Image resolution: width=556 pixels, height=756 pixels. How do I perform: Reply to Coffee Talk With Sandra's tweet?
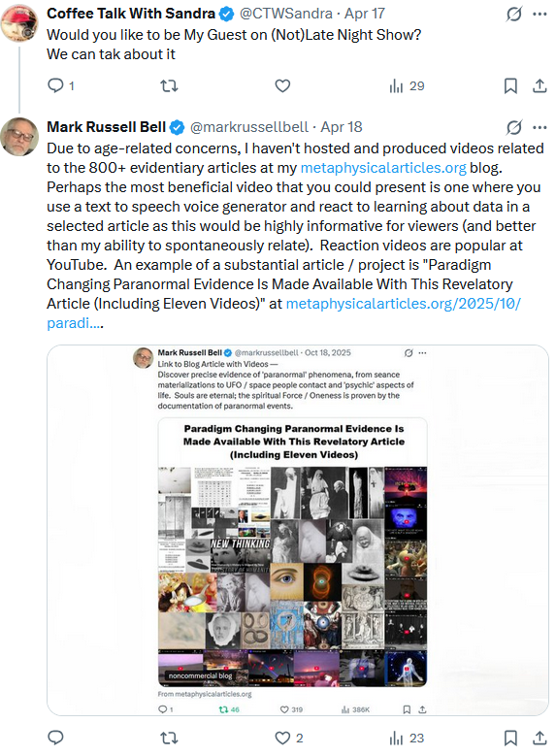coord(55,85)
